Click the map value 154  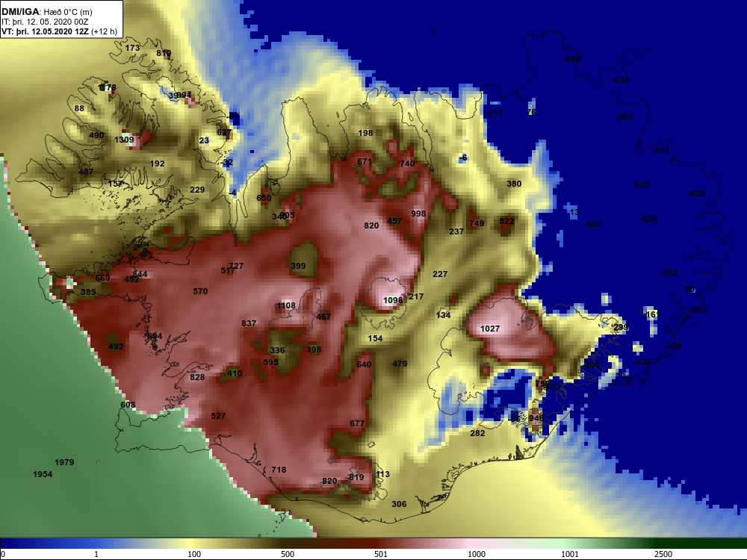point(376,338)
